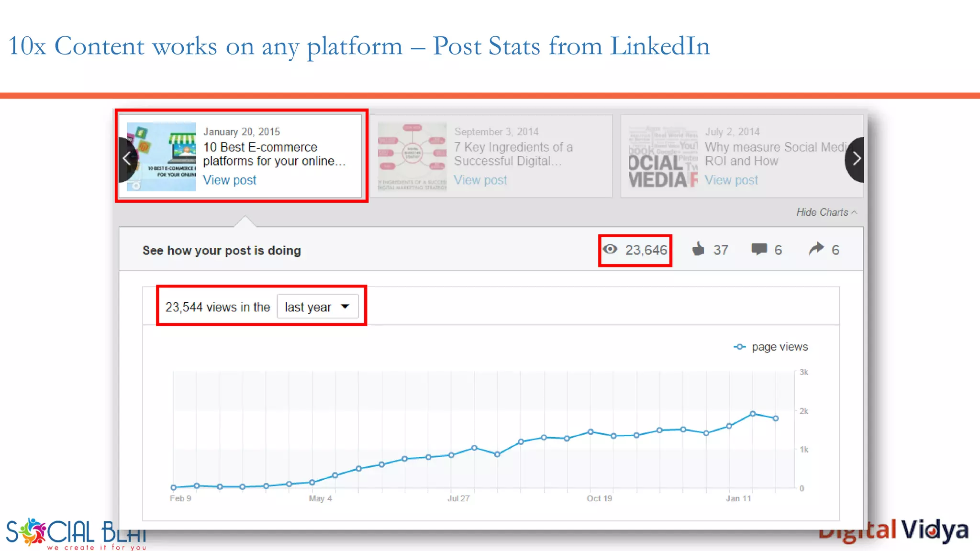Advance carousel with right arrow
The image size is (980, 551).
[856, 159]
